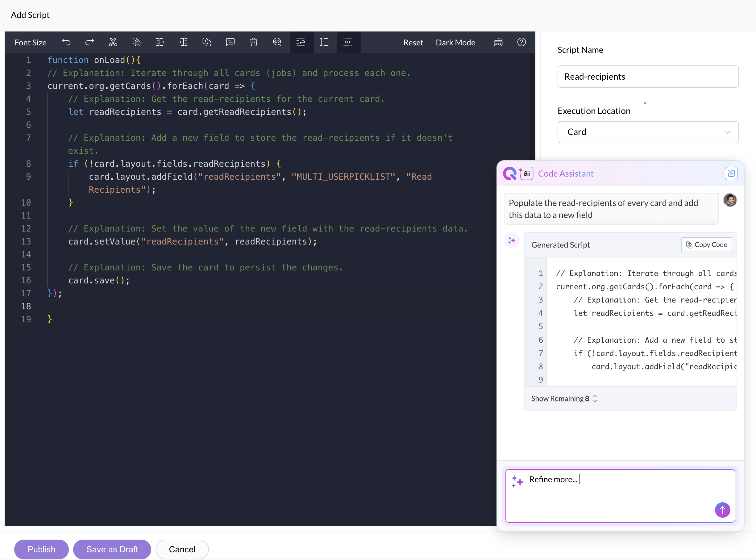Open the help question mark icon
Screen dimensions: 756x560
[x=521, y=42]
